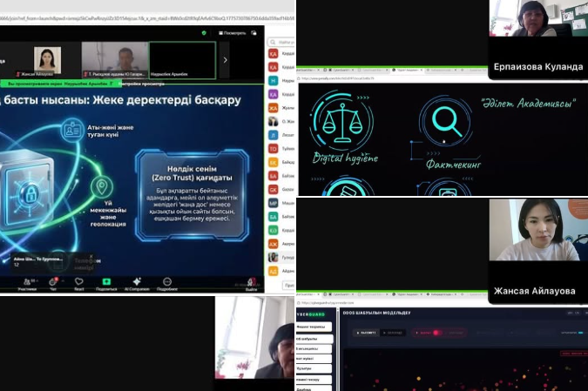Click the first control button in DDoS toolbar

366,333
